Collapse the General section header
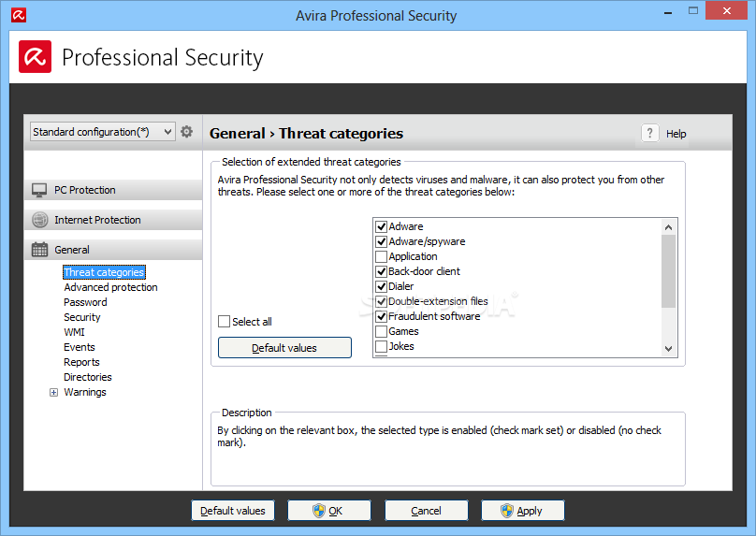The image size is (756, 536). [x=113, y=250]
